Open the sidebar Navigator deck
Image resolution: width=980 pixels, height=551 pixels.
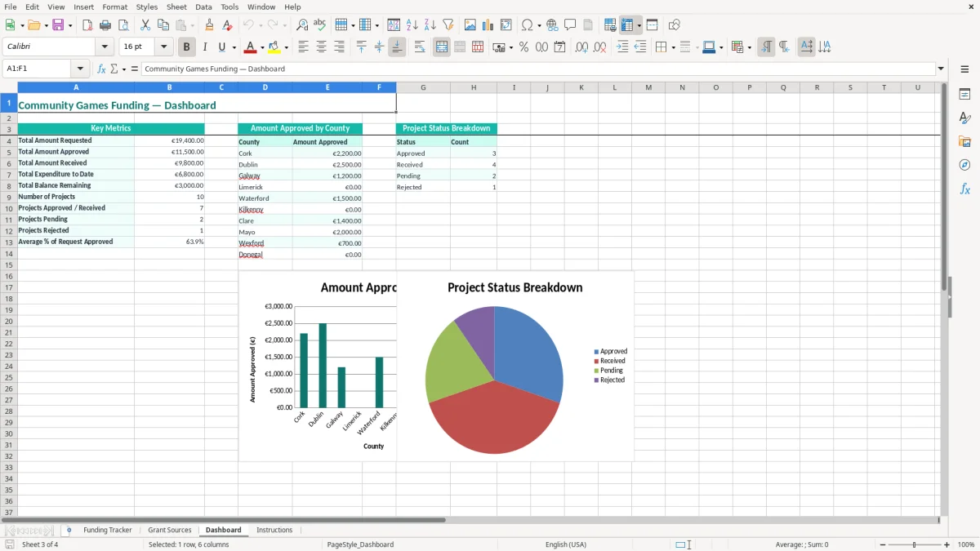(x=964, y=165)
